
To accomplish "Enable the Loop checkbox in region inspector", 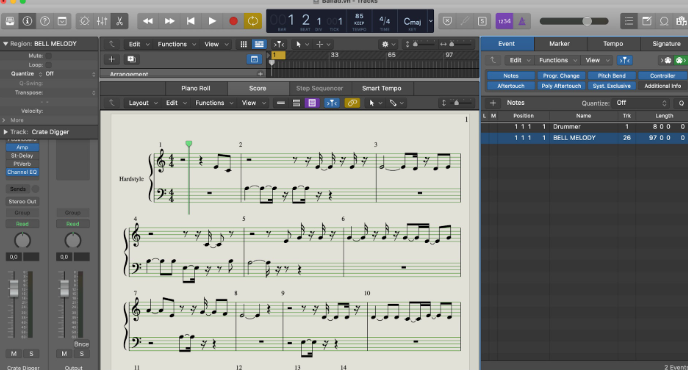I will (x=48, y=65).
